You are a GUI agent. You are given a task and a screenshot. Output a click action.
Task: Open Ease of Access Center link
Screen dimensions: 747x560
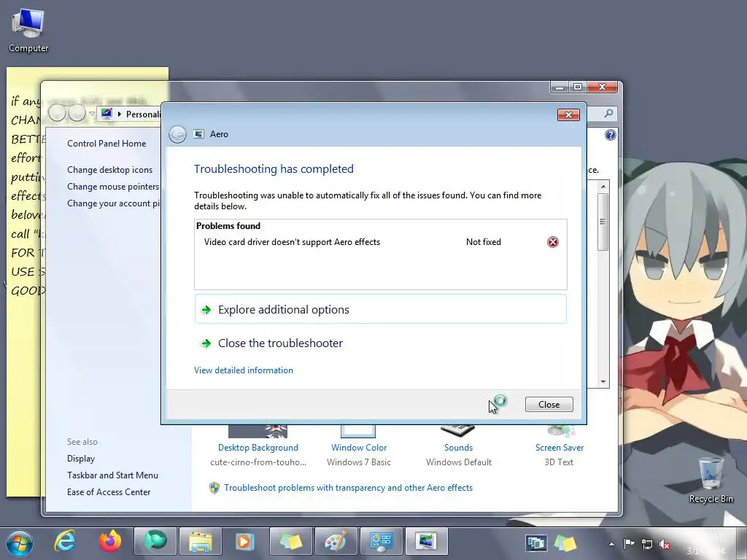pos(109,492)
